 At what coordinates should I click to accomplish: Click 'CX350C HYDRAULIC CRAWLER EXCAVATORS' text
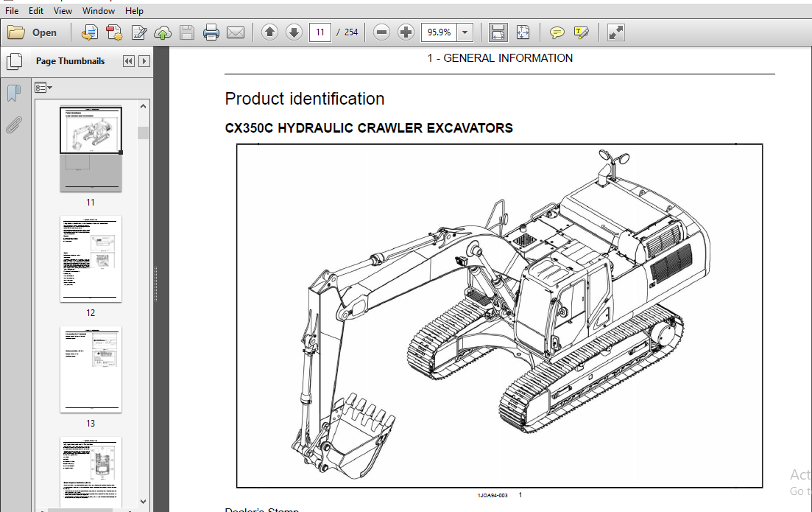click(369, 128)
